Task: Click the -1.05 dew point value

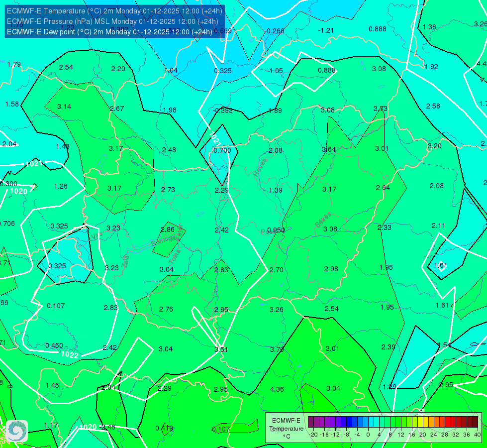Action: (275, 71)
